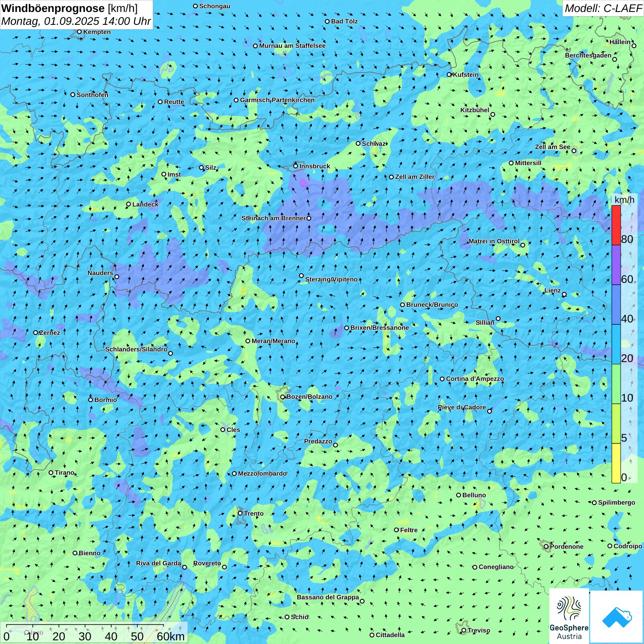Click the Predazzo label
Image resolution: width=644 pixels, height=644 pixels.
pos(318,441)
